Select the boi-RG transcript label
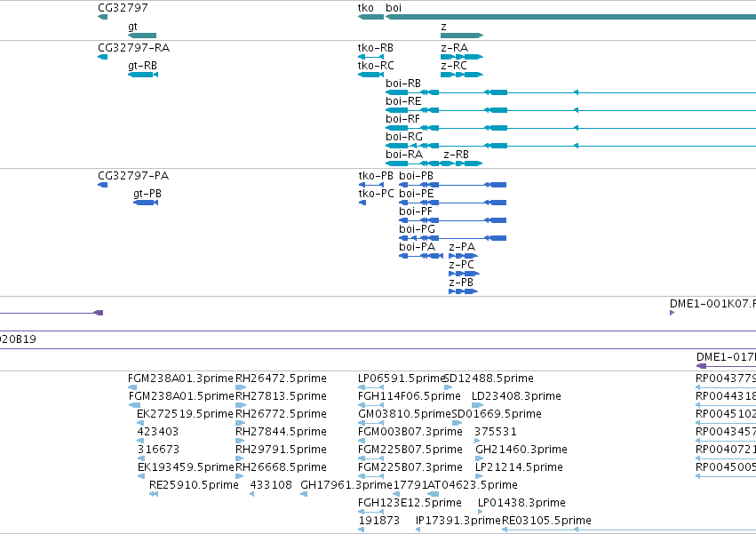Viewport: 756px width, 534px height. coord(404,137)
